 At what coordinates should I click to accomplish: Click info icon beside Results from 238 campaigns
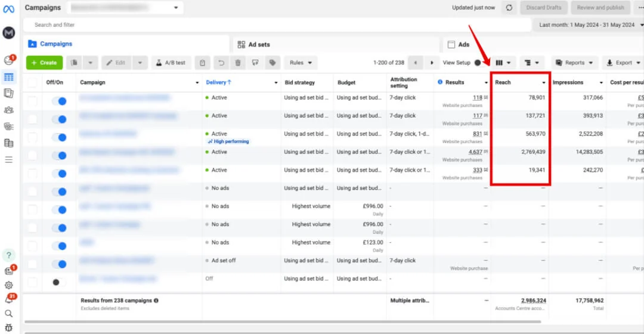[x=156, y=301]
